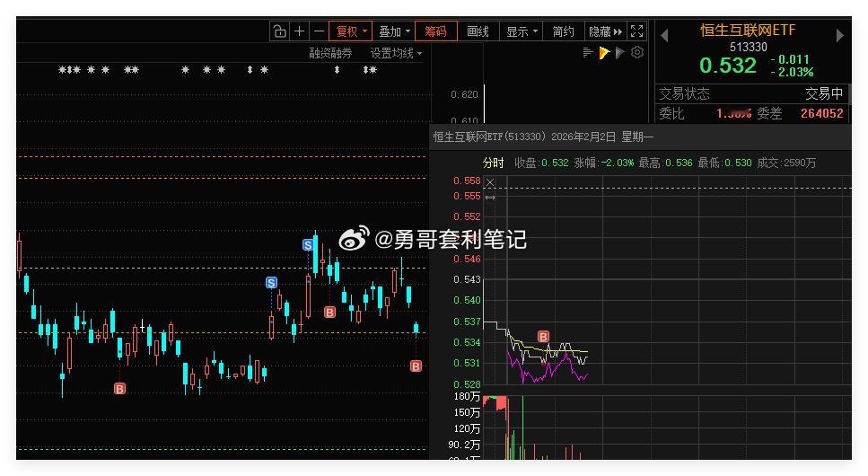Open 设置均线 moving average dropdown
The image size is (868, 476).
coord(396,53)
